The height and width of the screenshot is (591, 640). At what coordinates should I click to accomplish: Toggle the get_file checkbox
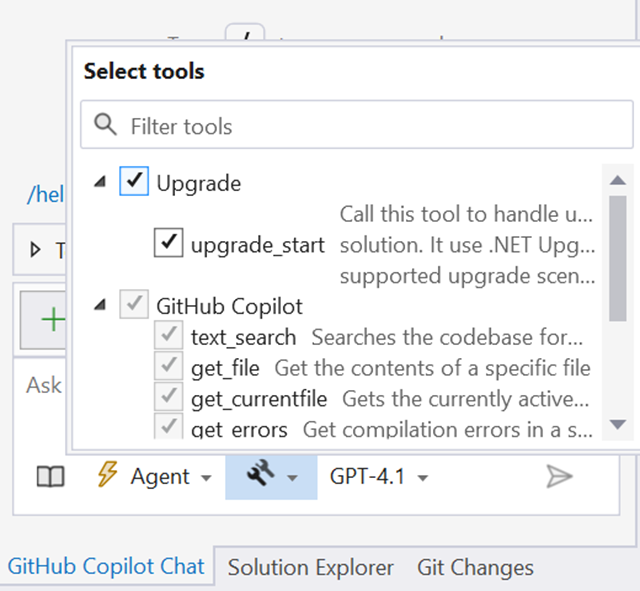pyautogui.click(x=169, y=366)
